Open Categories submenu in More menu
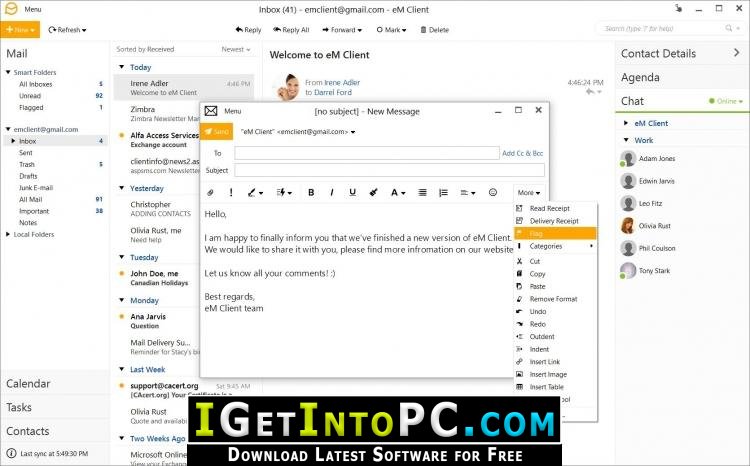750x466 pixels. (x=556, y=246)
